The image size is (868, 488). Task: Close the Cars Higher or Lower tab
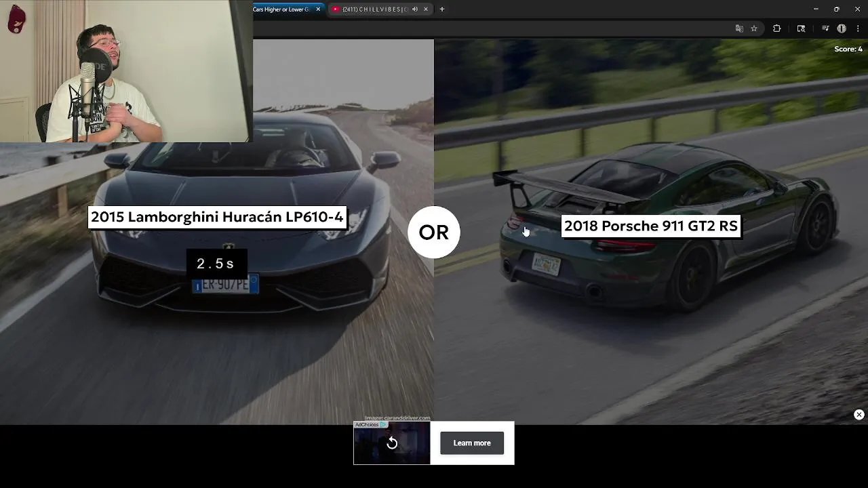318,9
